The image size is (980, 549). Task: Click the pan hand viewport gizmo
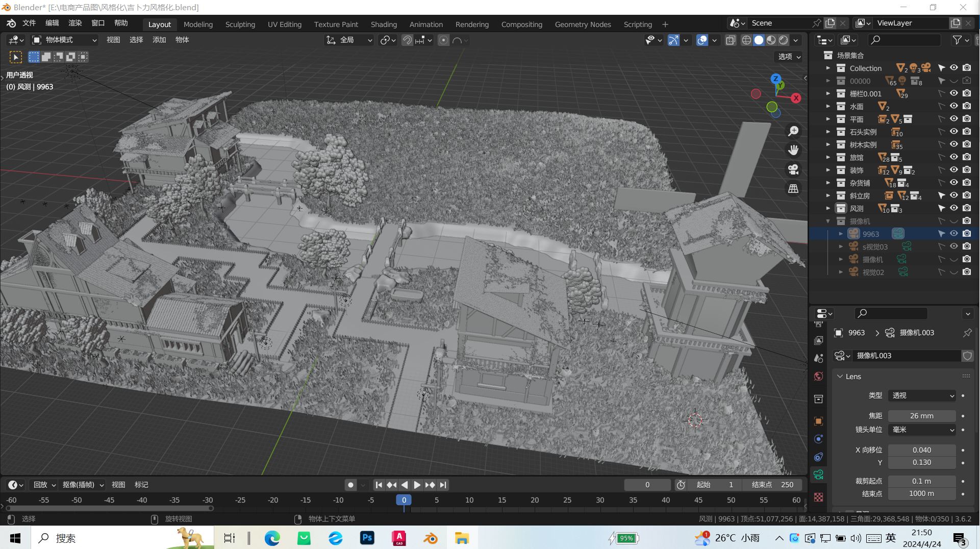pyautogui.click(x=793, y=150)
